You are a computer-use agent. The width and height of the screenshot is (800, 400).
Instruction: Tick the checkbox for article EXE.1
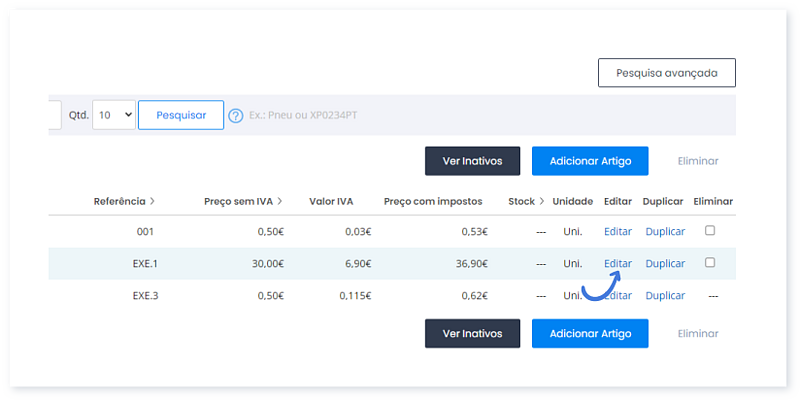710,263
